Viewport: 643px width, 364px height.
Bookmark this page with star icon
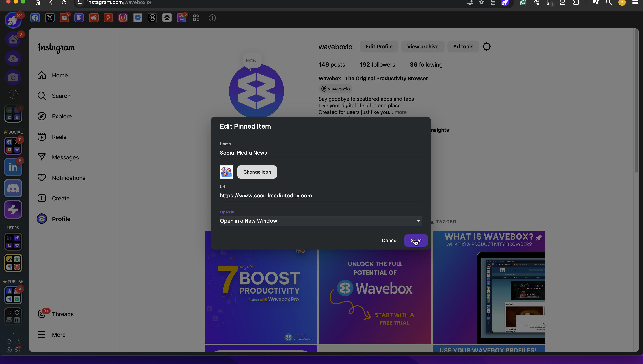click(x=481, y=3)
